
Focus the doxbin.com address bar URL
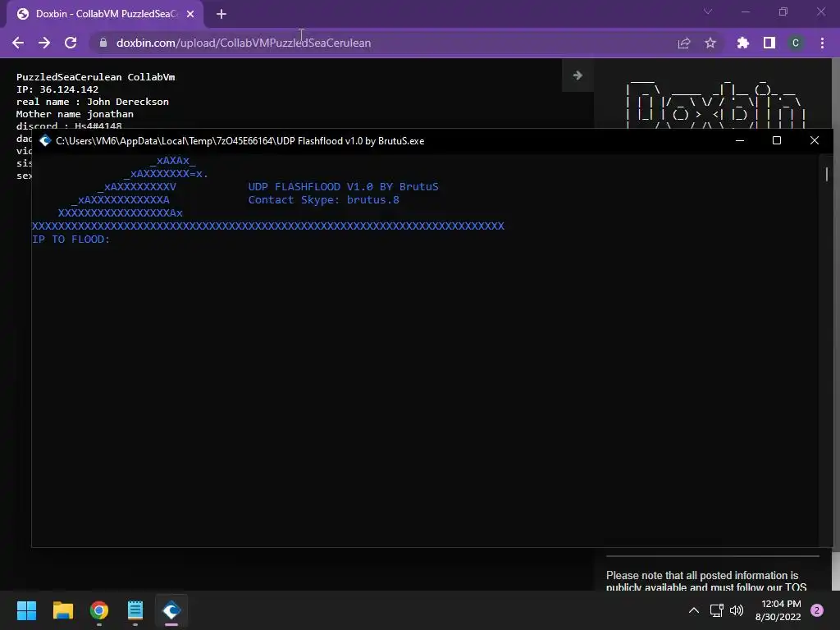(244, 43)
